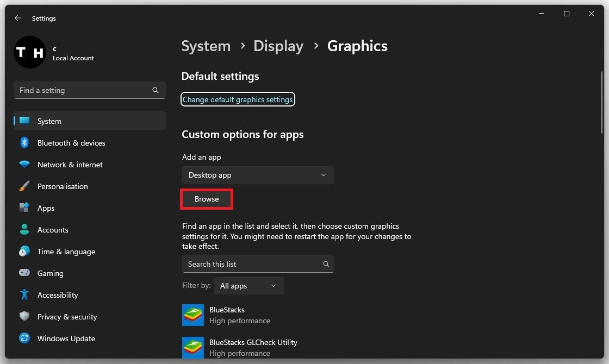Open Change default graphics settings link
The width and height of the screenshot is (609, 364).
[x=238, y=99]
